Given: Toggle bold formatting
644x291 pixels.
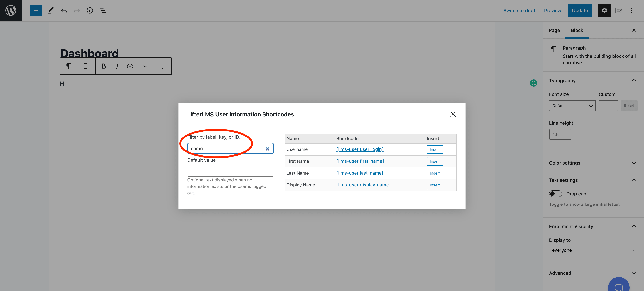Looking at the screenshot, I should coord(104,66).
